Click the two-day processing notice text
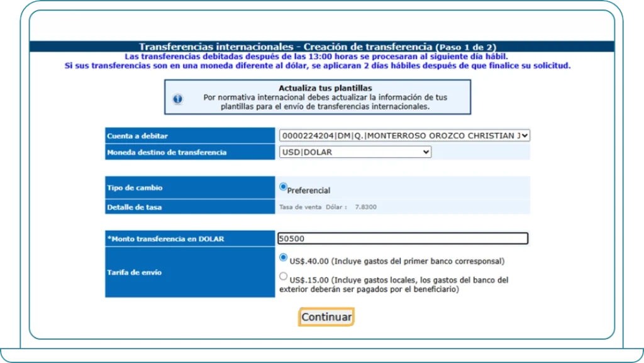This screenshot has height=363, width=644. 322,65
